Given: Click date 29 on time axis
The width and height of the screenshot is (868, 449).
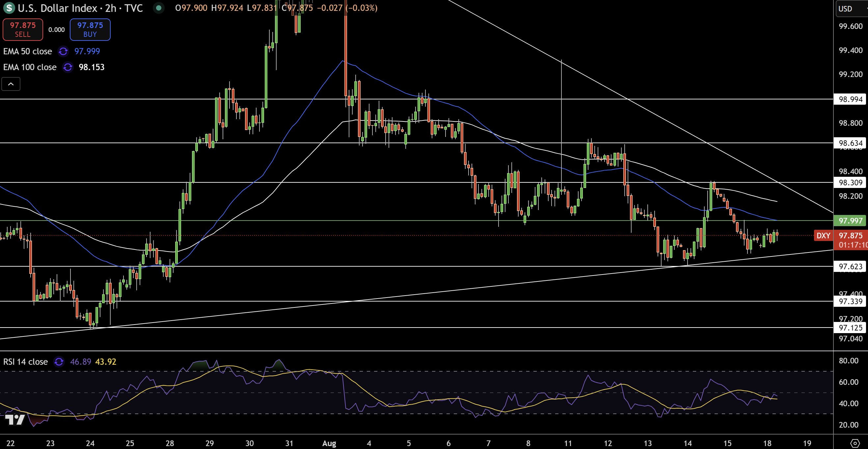Looking at the screenshot, I should 209,443.
